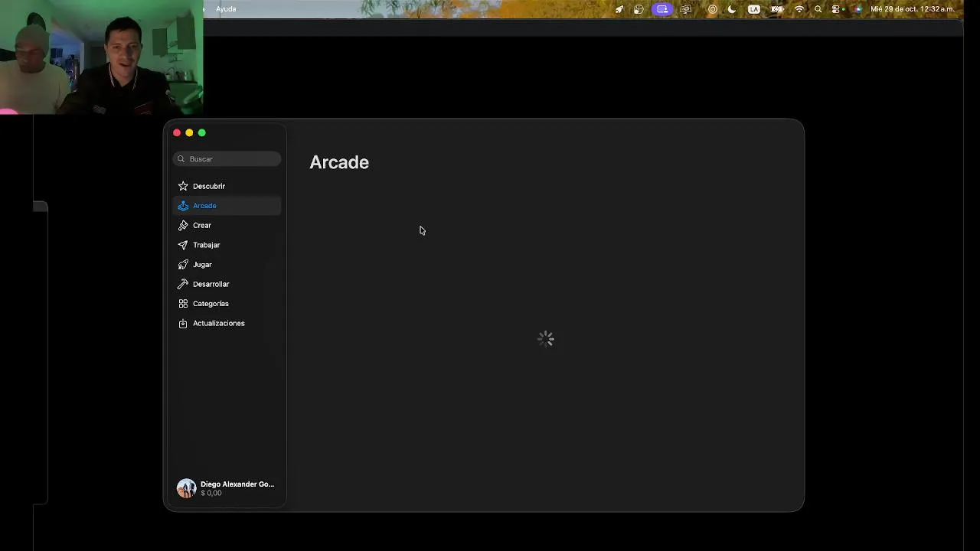
Task: Switch to the Jugar section
Action: pyautogui.click(x=227, y=265)
